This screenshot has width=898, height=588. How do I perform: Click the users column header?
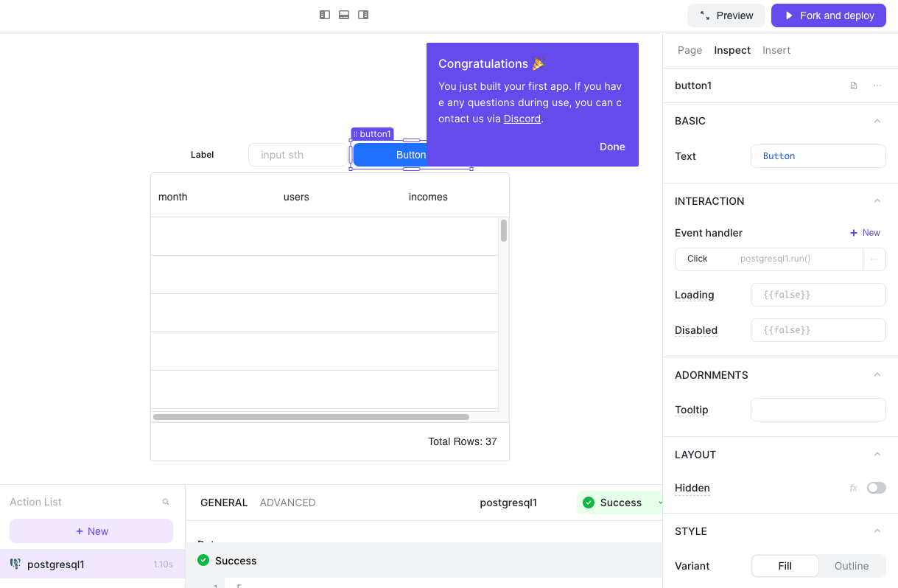pyautogui.click(x=296, y=197)
